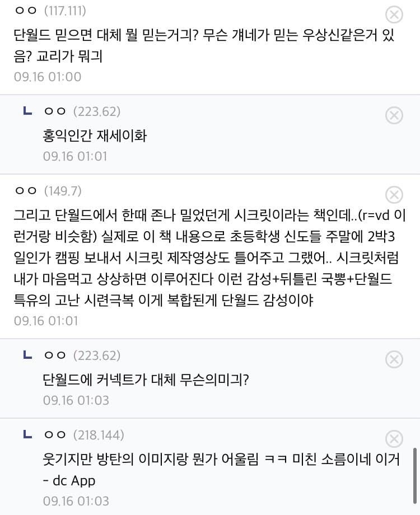Remove the "홍익인간 재세이화" reply
The image size is (420, 515).
pyautogui.click(x=394, y=115)
